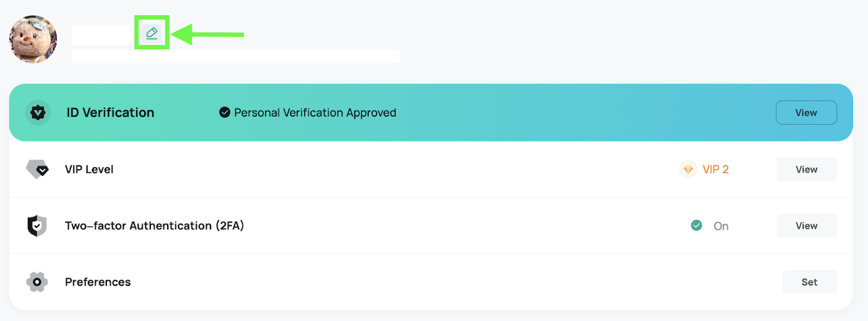Screen dimensions: 868x321
Task: Click the ID Verification heading
Action: coord(111,112)
